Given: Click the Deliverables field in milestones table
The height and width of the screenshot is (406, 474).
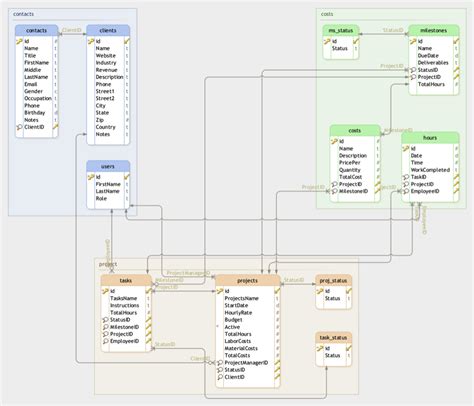Looking at the screenshot, I should [x=434, y=63].
